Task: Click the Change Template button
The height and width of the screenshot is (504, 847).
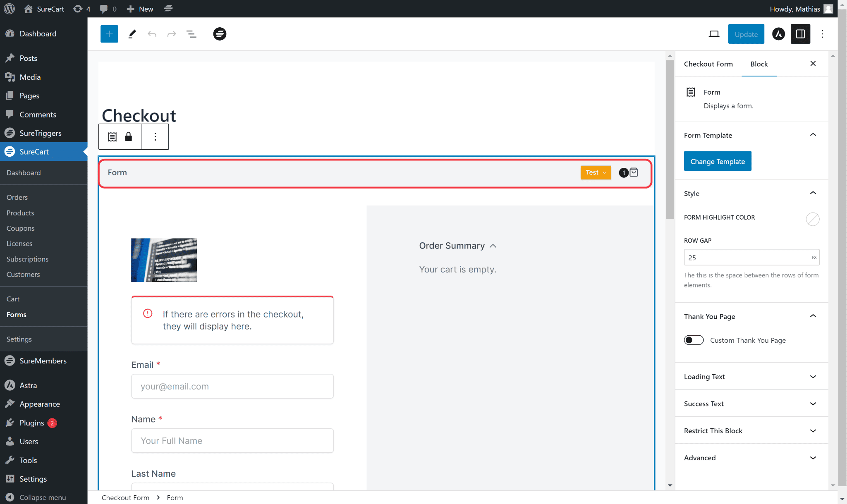Action: coord(717,161)
